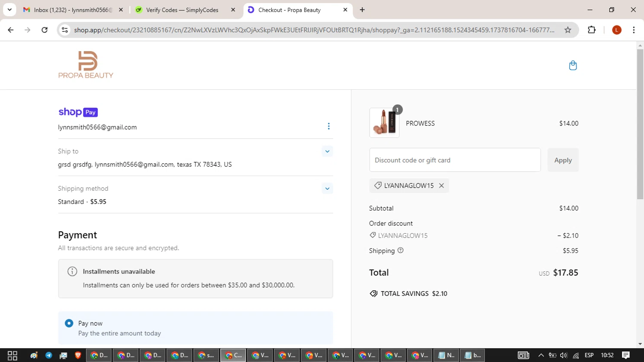Close the Gmail Inbox tab
Image resolution: width=644 pixels, height=362 pixels.
click(121, 9)
